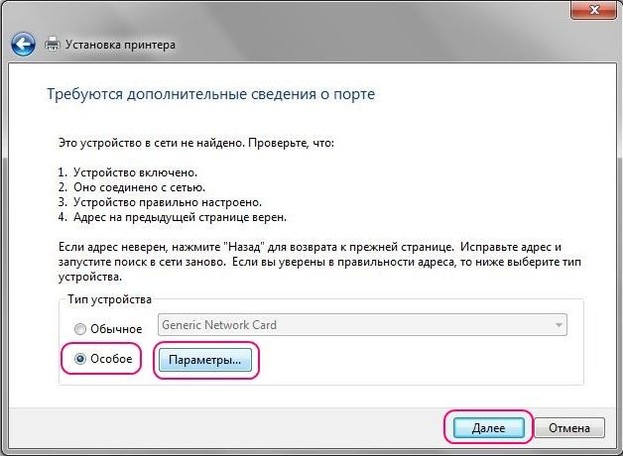Select the Обычное radio button
The height and width of the screenshot is (456, 623).
tap(80, 329)
